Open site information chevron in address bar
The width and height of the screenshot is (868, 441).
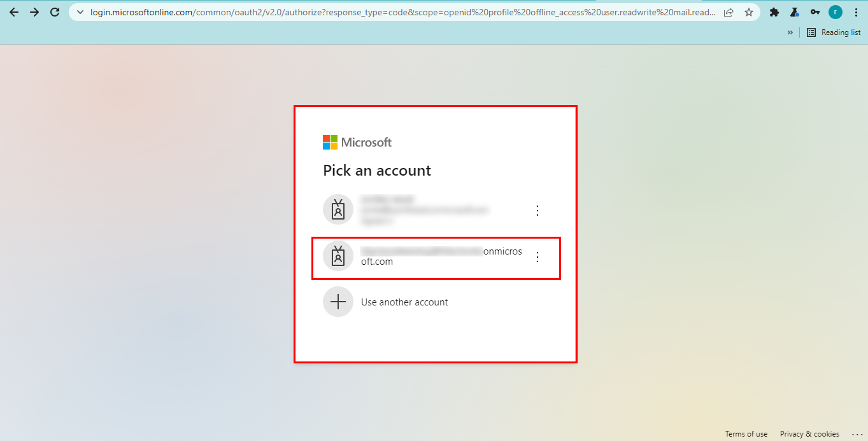pos(80,12)
